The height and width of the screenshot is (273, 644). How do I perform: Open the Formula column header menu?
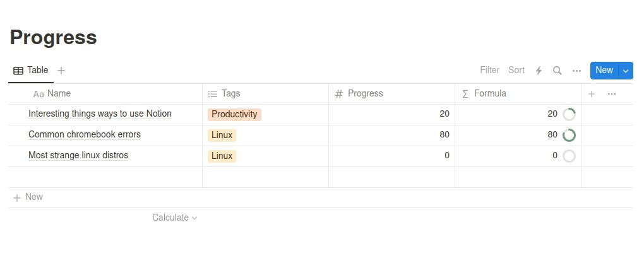pos(489,93)
